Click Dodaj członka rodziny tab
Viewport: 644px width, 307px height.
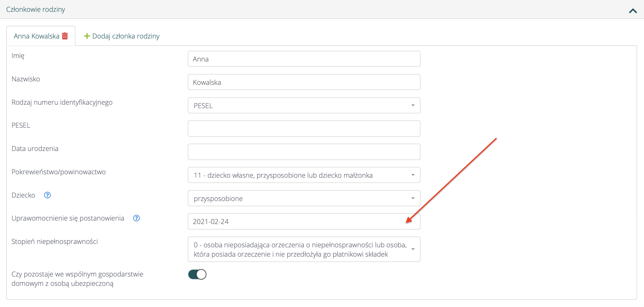click(x=126, y=36)
